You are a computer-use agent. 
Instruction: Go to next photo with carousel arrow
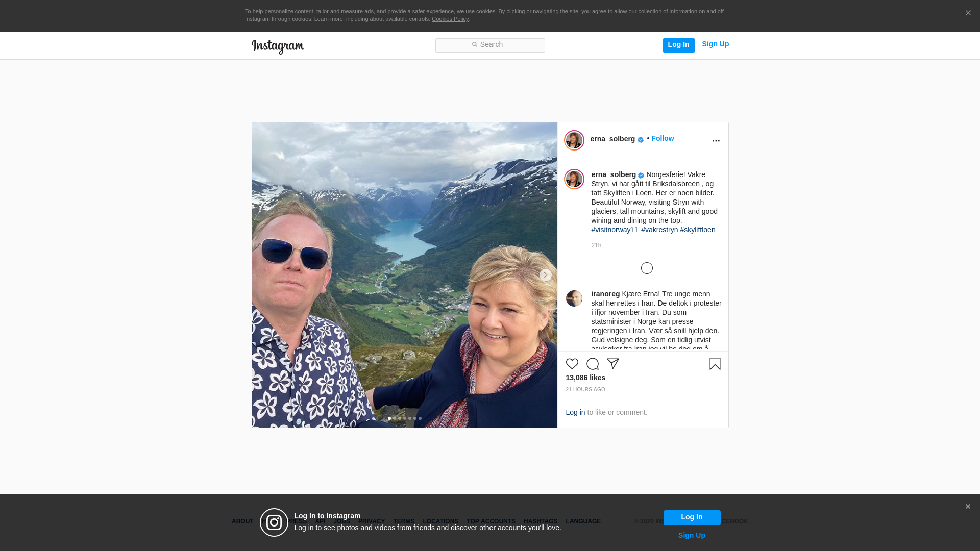pos(545,275)
